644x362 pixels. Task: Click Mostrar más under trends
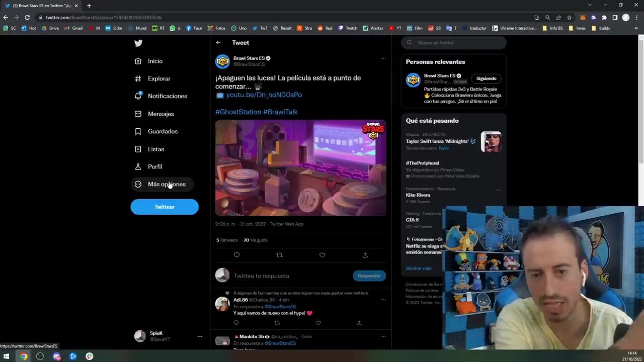(419, 268)
